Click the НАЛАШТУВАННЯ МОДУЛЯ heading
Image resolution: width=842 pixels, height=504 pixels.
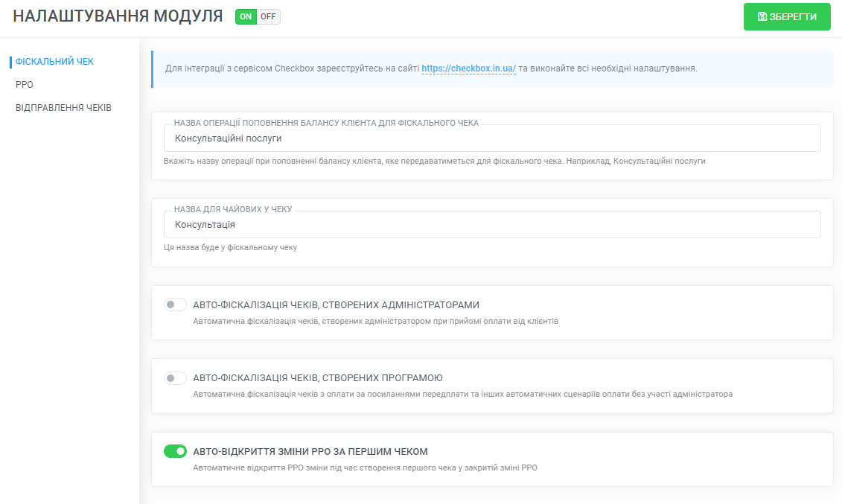(x=118, y=16)
